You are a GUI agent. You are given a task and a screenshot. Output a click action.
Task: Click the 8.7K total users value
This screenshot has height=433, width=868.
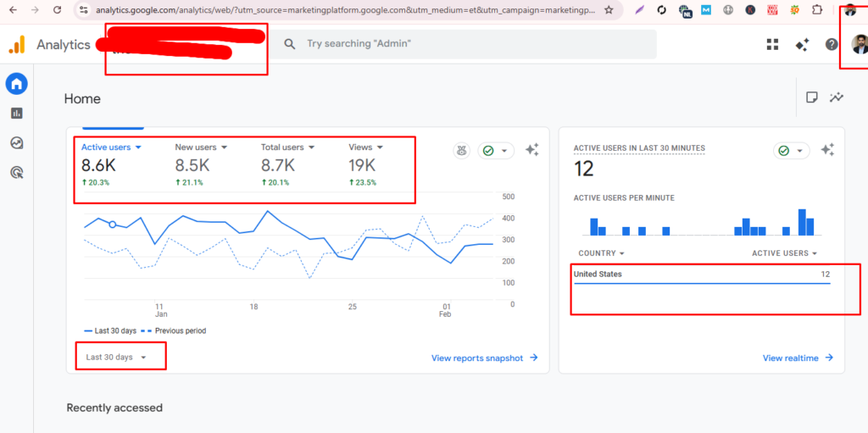[278, 165]
